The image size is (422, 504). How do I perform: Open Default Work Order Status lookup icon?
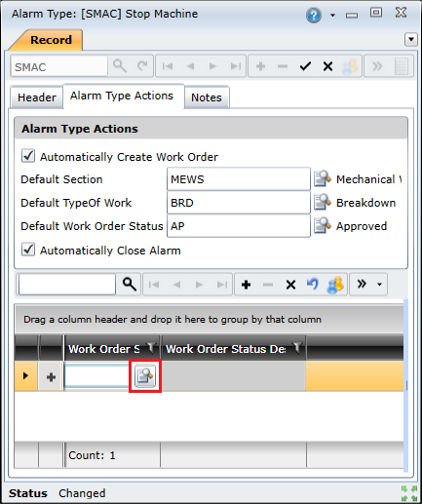pos(323,225)
